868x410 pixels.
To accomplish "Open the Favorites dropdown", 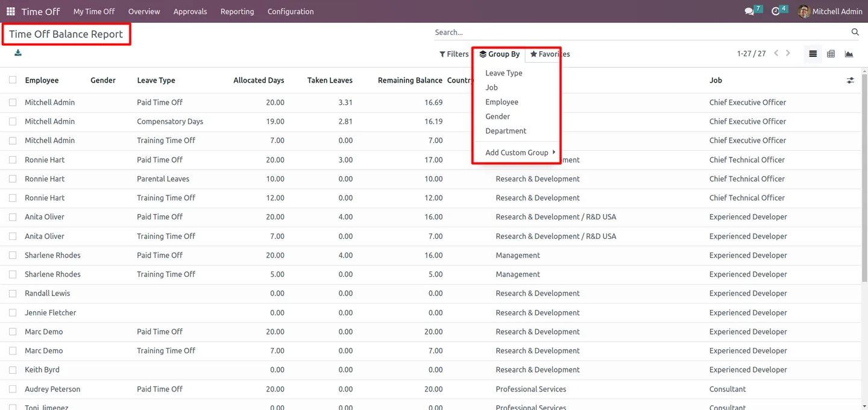I will (550, 54).
